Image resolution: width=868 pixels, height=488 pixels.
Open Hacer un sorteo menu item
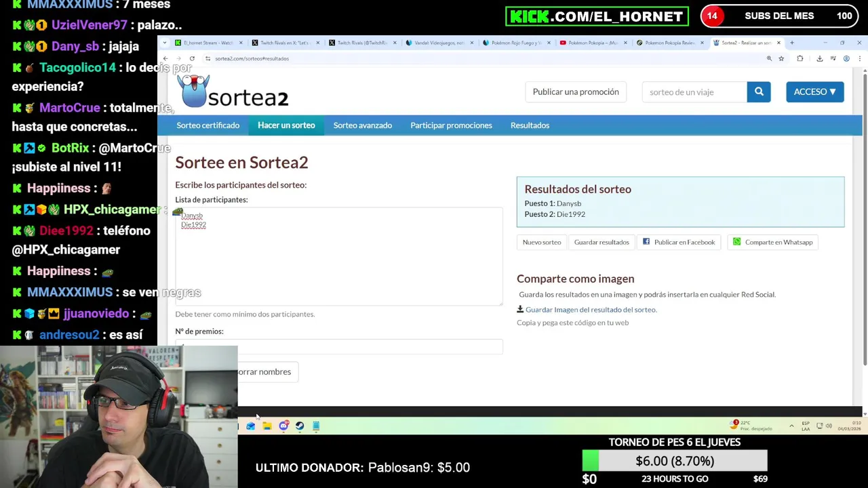pyautogui.click(x=286, y=125)
